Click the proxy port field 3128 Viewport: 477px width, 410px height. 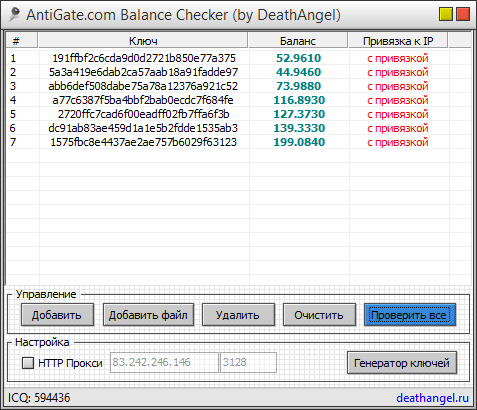[x=248, y=362]
